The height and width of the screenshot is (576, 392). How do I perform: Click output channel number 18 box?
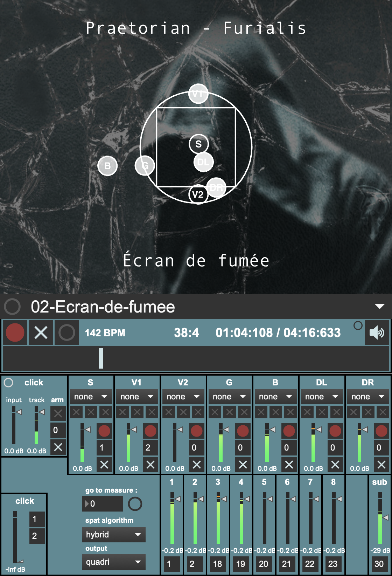[218, 564]
